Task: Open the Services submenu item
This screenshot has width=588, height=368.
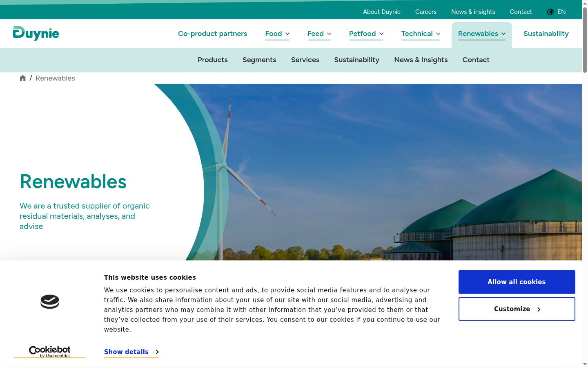Action: point(305,60)
